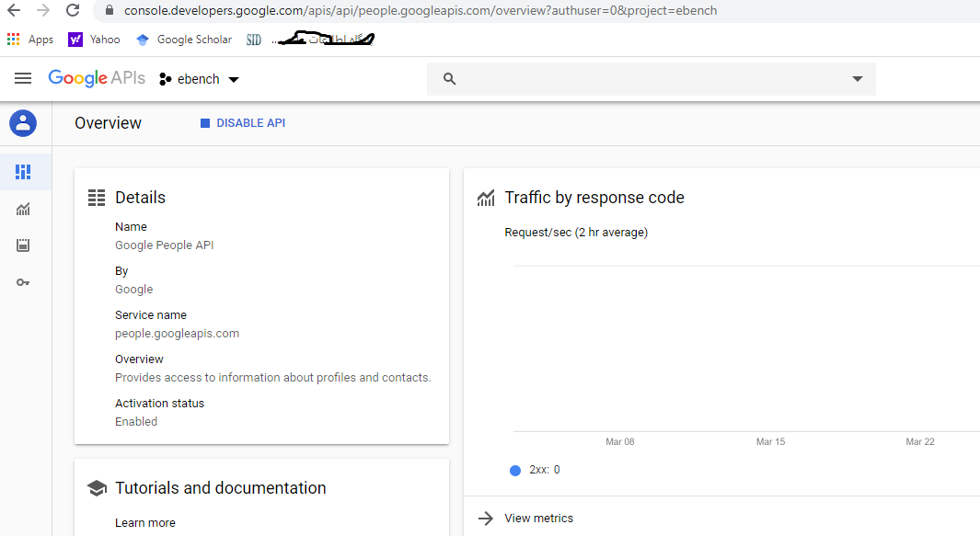Screen dimensions: 980x536
Task: Open the Yahoo bookmark icon
Action: click(x=75, y=40)
